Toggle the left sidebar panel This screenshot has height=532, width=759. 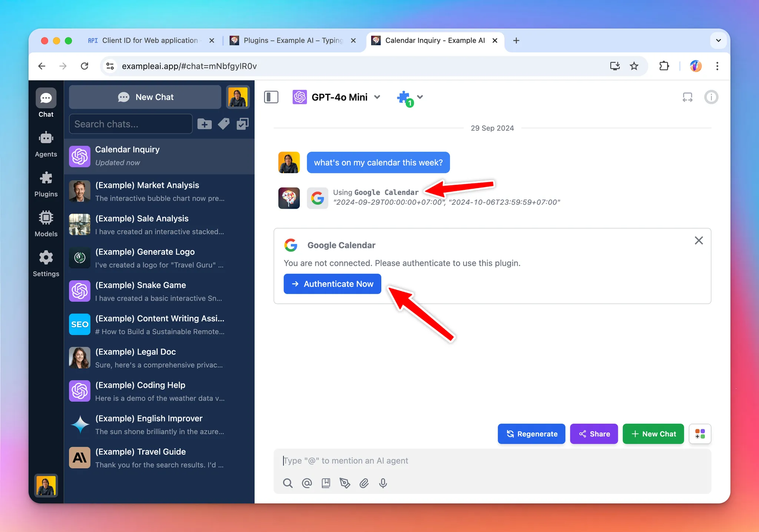click(x=271, y=97)
